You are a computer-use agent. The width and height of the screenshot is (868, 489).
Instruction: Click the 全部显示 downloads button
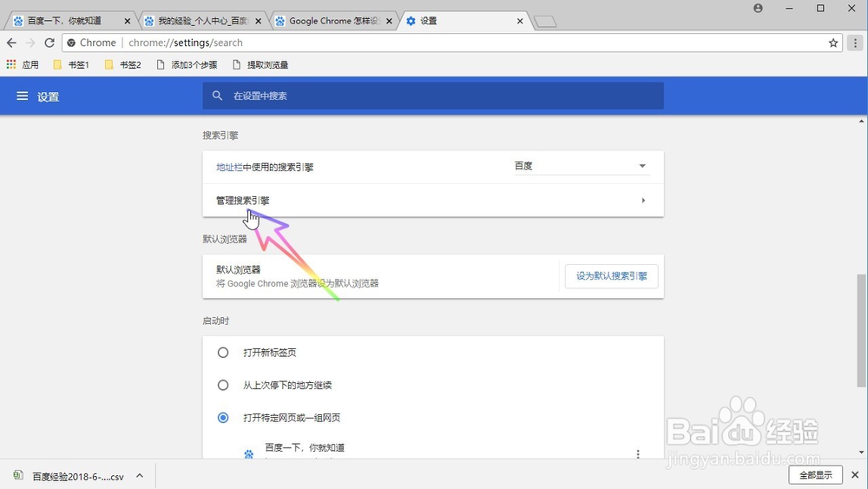point(815,475)
